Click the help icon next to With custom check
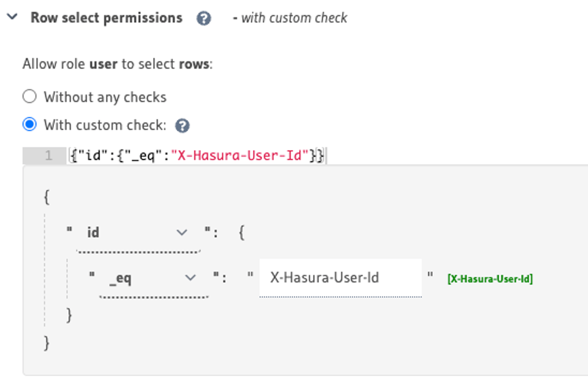The image size is (588, 392). (182, 125)
